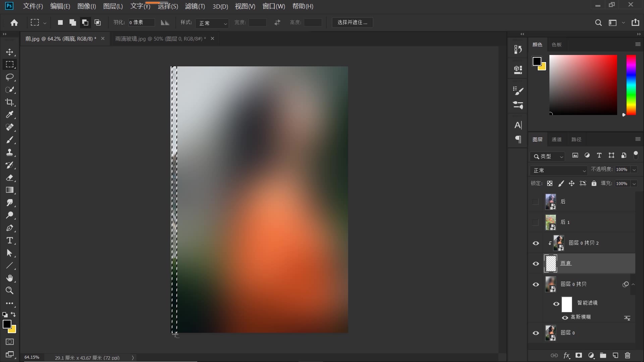This screenshot has width=644, height=362.
Task: Show the 后 layer
Action: (x=535, y=202)
